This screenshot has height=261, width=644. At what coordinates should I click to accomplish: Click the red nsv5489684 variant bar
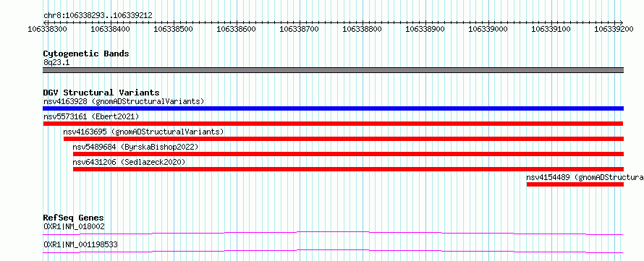[348, 154]
